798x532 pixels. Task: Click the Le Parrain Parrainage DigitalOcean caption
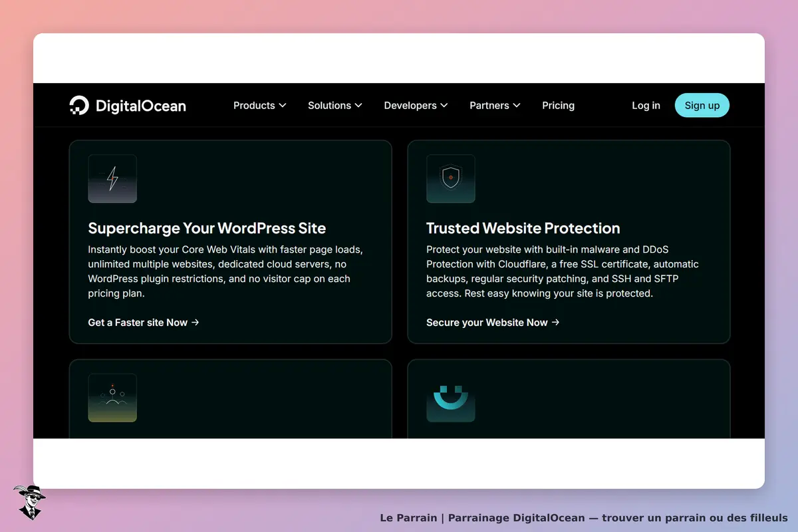[x=584, y=517]
